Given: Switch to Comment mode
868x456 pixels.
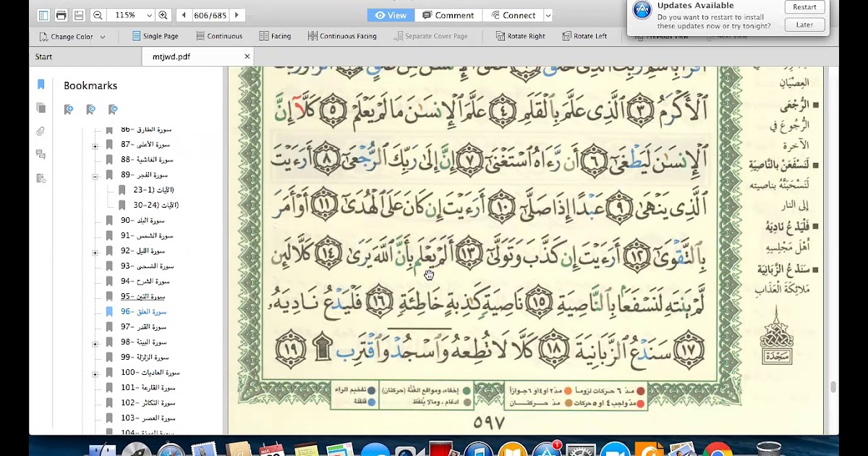Looking at the screenshot, I should [x=448, y=15].
